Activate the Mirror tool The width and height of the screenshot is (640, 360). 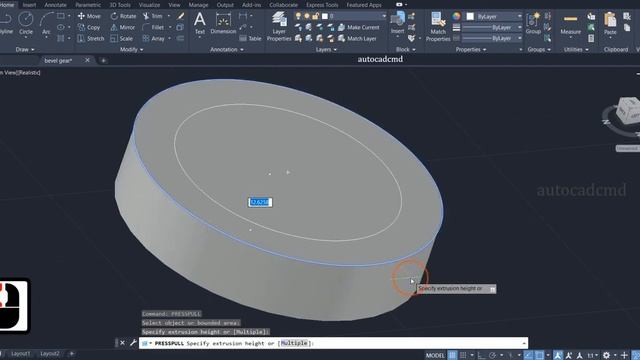(x=123, y=27)
